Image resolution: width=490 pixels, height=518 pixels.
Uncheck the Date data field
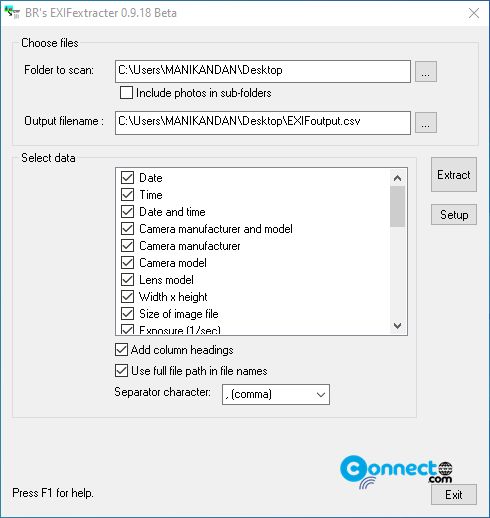127,178
